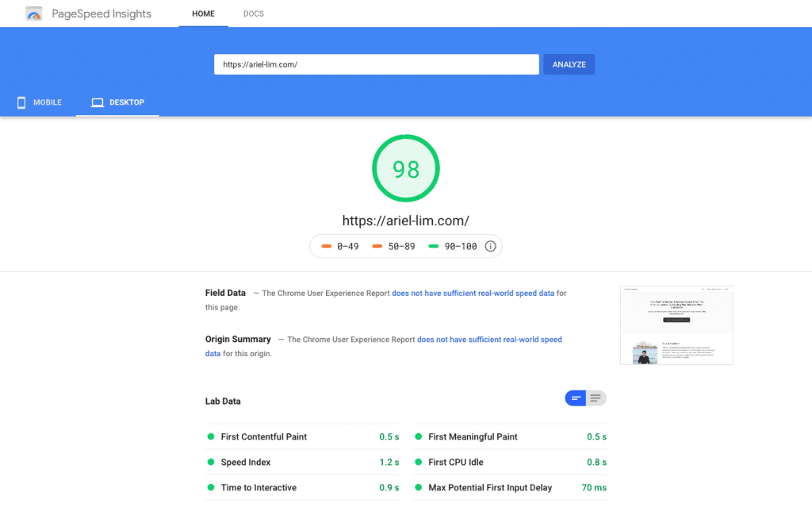The height and width of the screenshot is (511, 812).
Task: Open the score legend info icon
Action: pyautogui.click(x=490, y=246)
